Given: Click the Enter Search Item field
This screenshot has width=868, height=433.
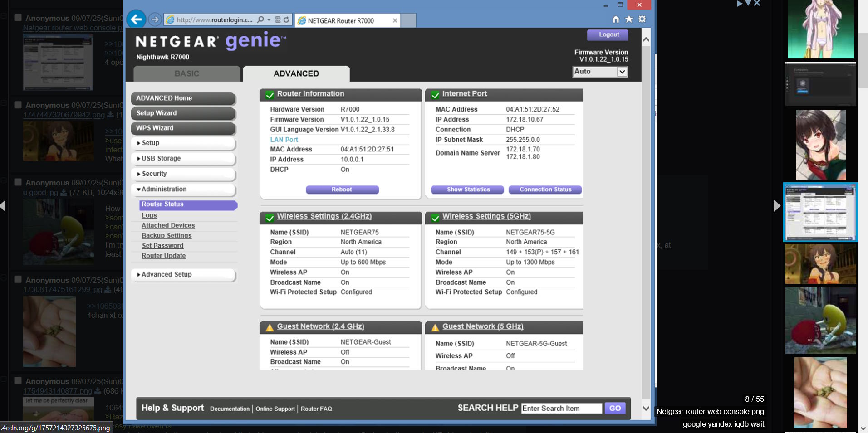Looking at the screenshot, I should pos(561,408).
